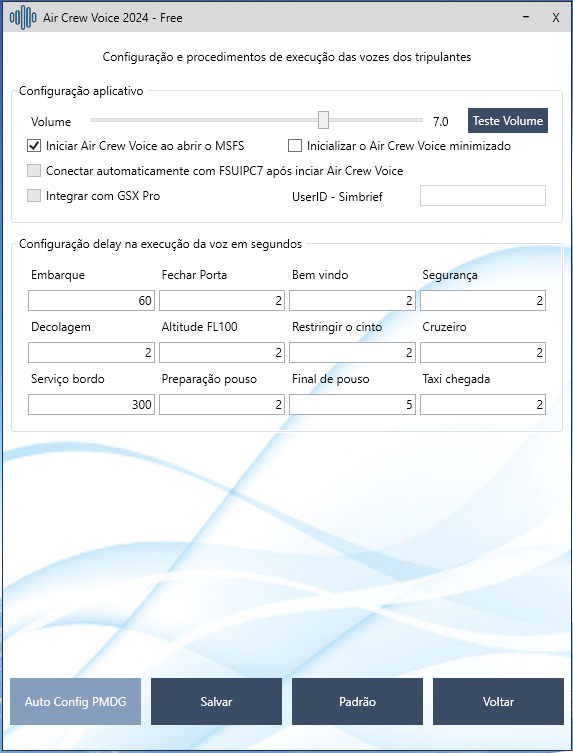Select the Bem vindo delay field
Viewport: 573px width, 753px height.
pyautogui.click(x=352, y=301)
